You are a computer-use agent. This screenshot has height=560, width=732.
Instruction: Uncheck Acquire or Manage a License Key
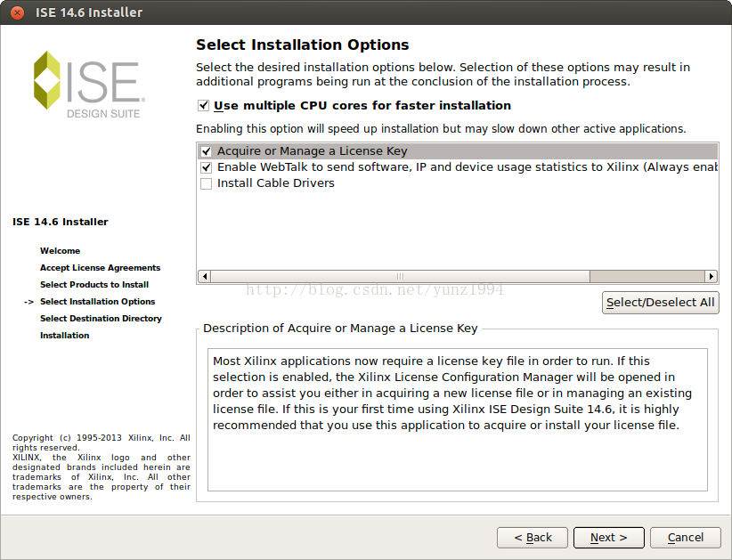206,151
